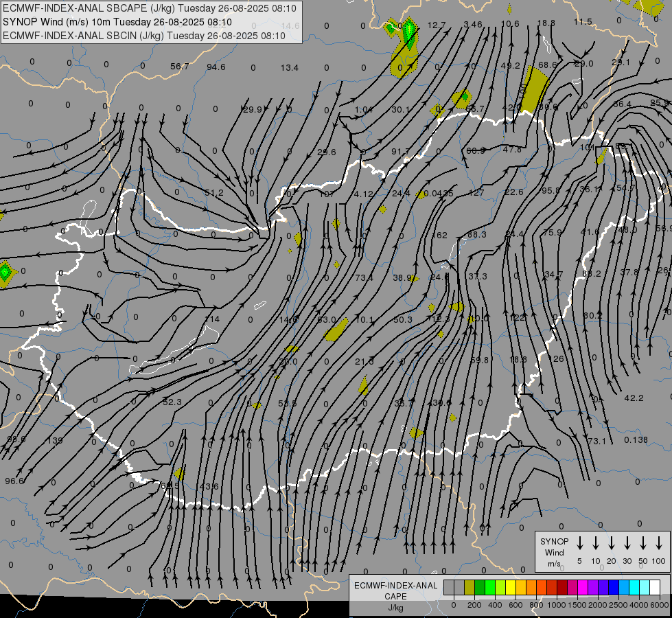Click the map value 50.3
Screen dimensions: 672x618
point(402,320)
